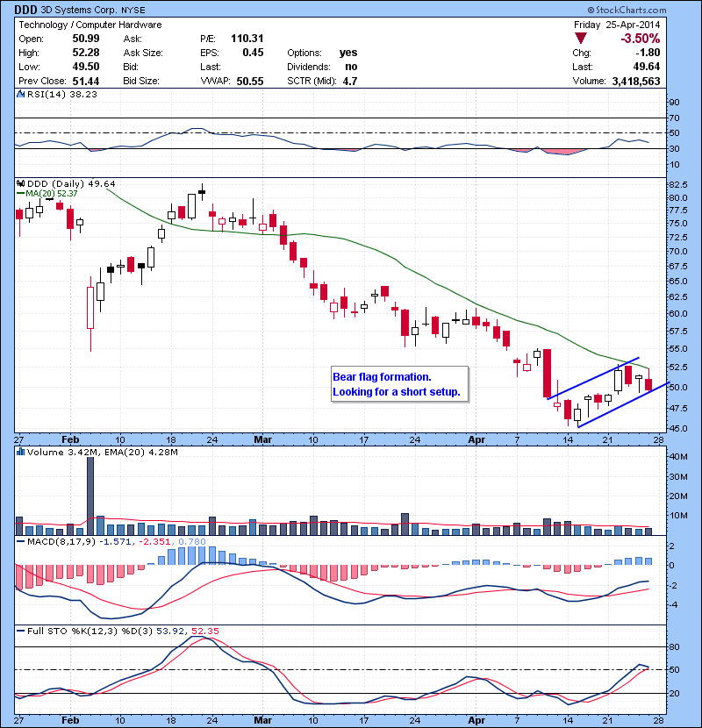Click the Apr label under price chart

point(476,439)
